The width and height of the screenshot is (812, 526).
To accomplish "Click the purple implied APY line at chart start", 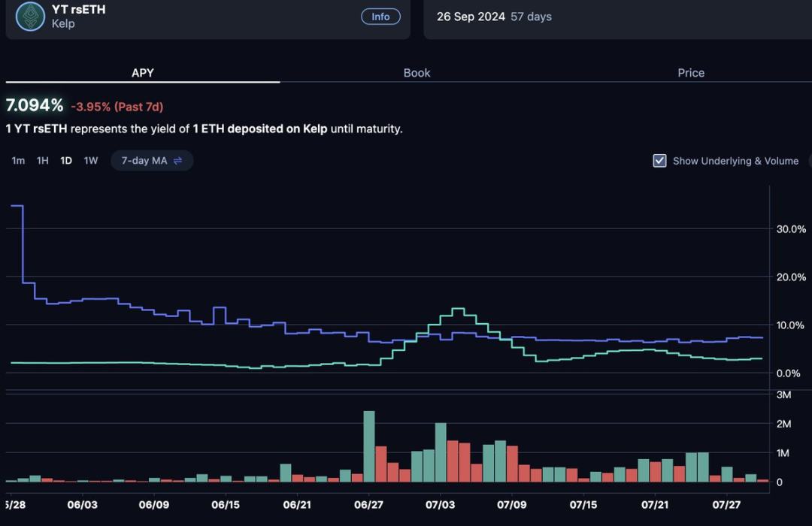I will 16,206.
